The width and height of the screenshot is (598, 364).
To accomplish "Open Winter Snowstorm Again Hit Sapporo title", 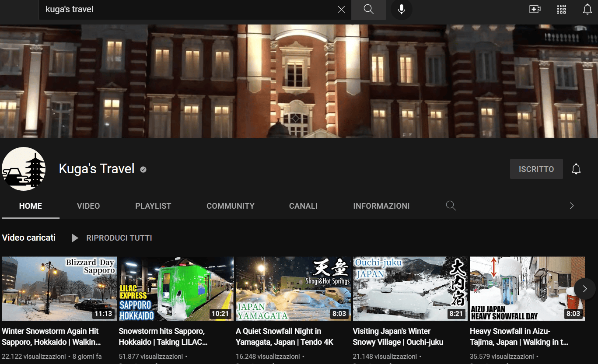I will [52, 336].
